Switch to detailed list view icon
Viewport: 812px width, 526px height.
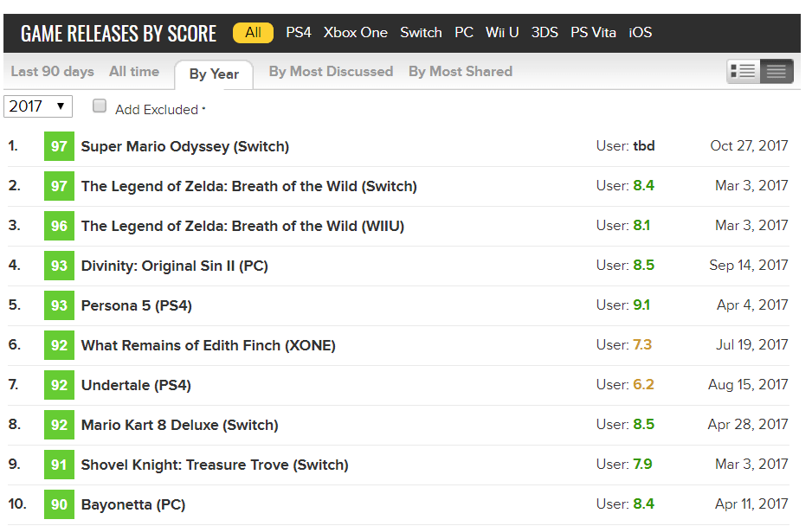click(743, 72)
